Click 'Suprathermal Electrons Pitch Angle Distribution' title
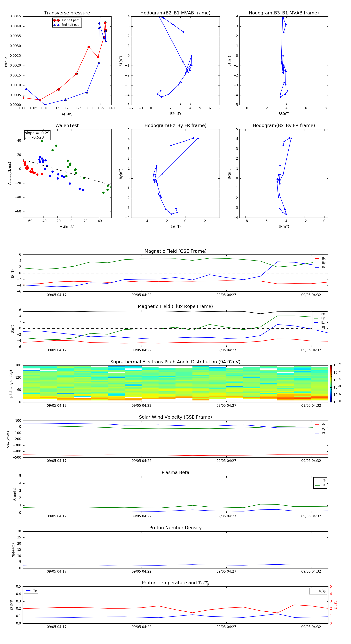Image resolution: width=351 pixels, height=644 pixels. [x=175, y=362]
